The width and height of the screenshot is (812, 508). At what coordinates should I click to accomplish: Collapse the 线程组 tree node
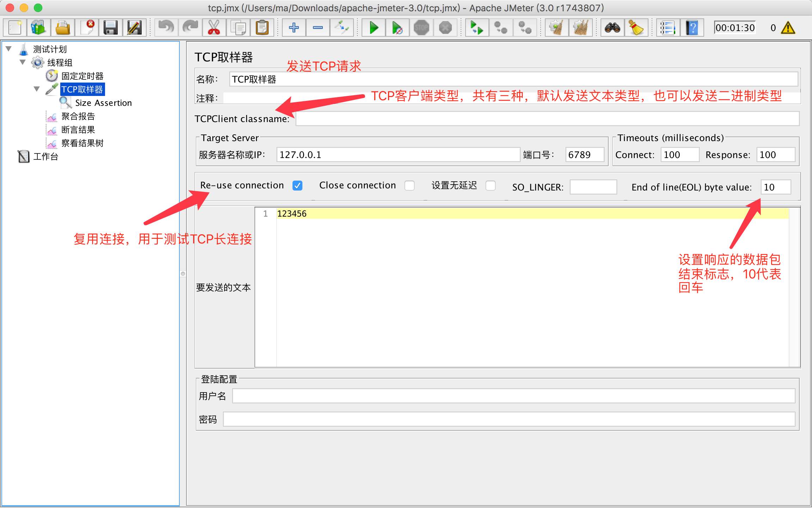pos(23,62)
